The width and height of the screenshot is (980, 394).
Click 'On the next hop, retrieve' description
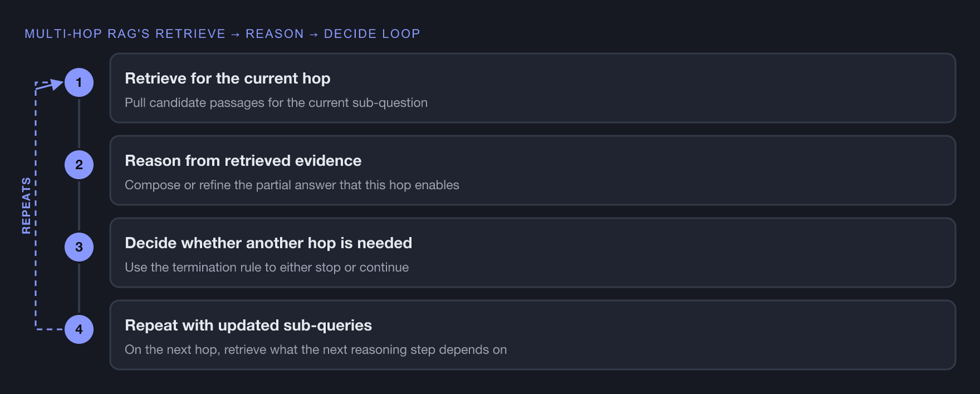pos(315,349)
